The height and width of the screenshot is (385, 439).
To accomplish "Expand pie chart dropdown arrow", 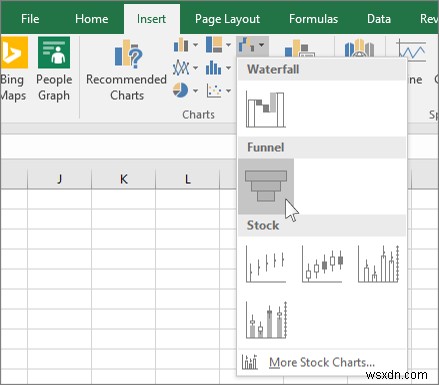I will [195, 90].
